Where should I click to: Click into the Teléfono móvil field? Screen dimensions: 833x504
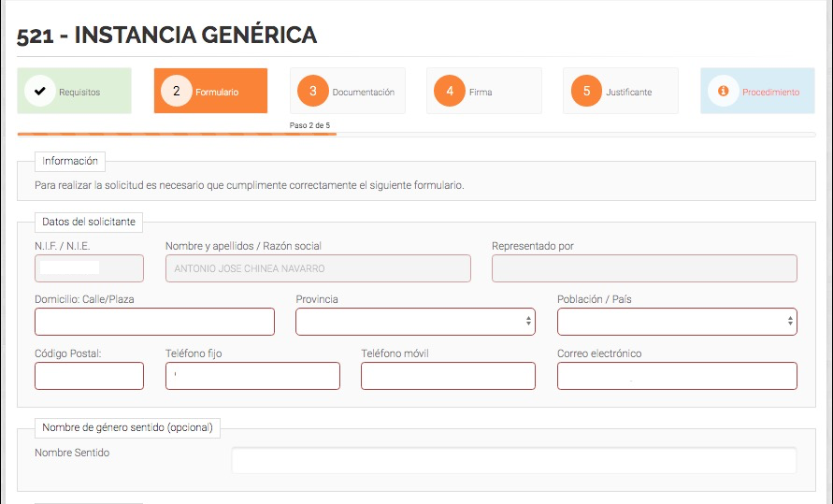(x=449, y=376)
